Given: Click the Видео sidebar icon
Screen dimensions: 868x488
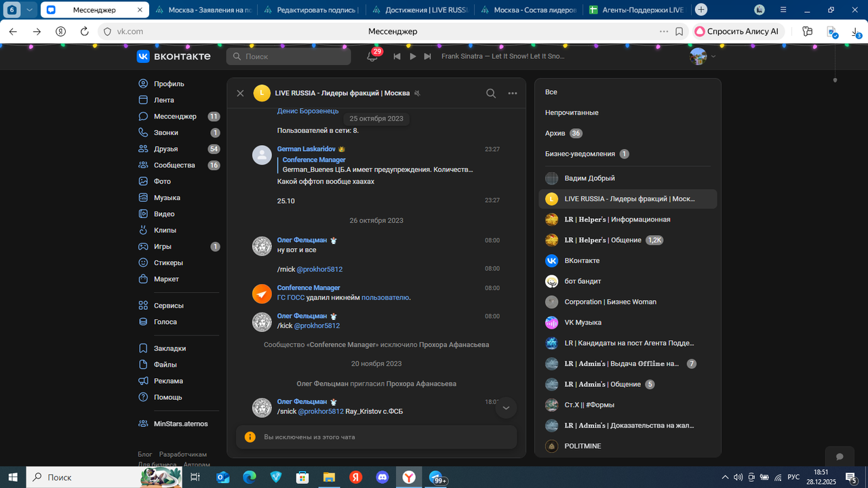Looking at the screenshot, I should point(143,214).
